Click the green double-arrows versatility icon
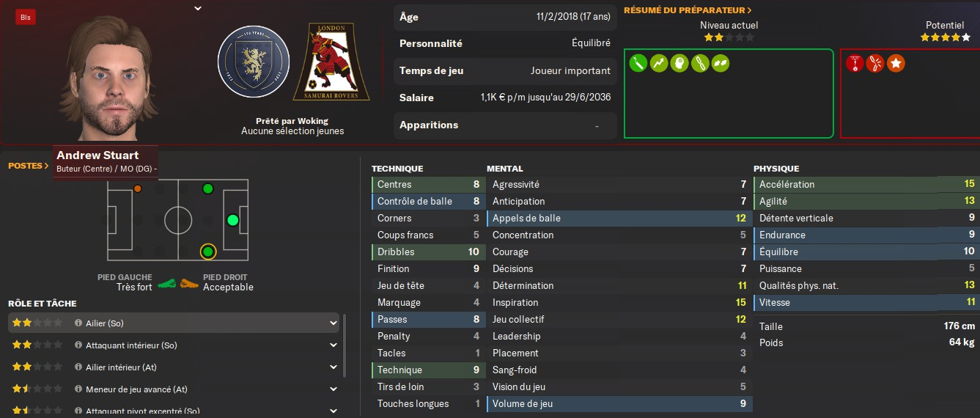 pyautogui.click(x=721, y=64)
